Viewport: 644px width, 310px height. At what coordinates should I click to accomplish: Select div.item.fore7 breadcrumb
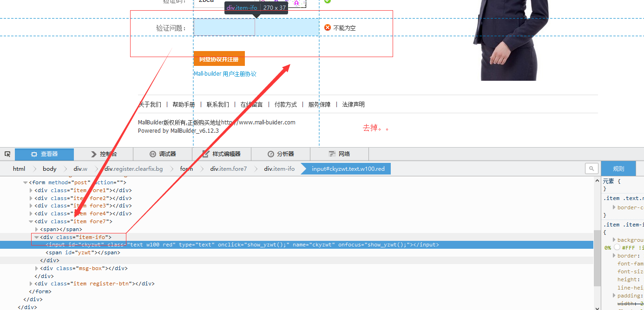pos(229,168)
